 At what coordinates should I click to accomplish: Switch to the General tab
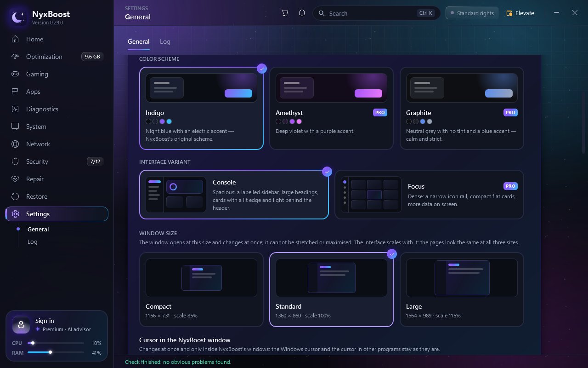(x=138, y=41)
